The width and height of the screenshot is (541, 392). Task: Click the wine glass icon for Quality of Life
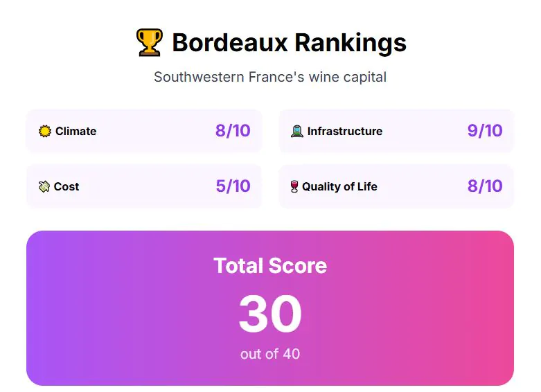tap(294, 186)
